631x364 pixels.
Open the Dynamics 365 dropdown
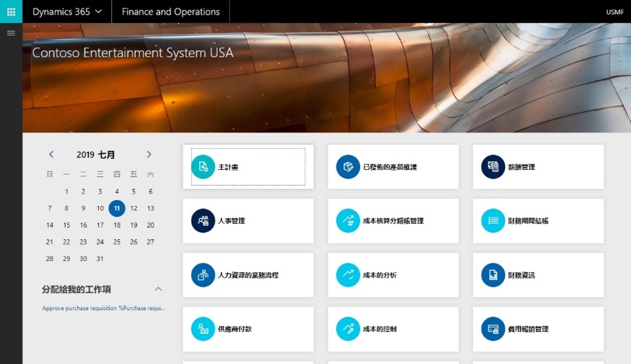[67, 12]
